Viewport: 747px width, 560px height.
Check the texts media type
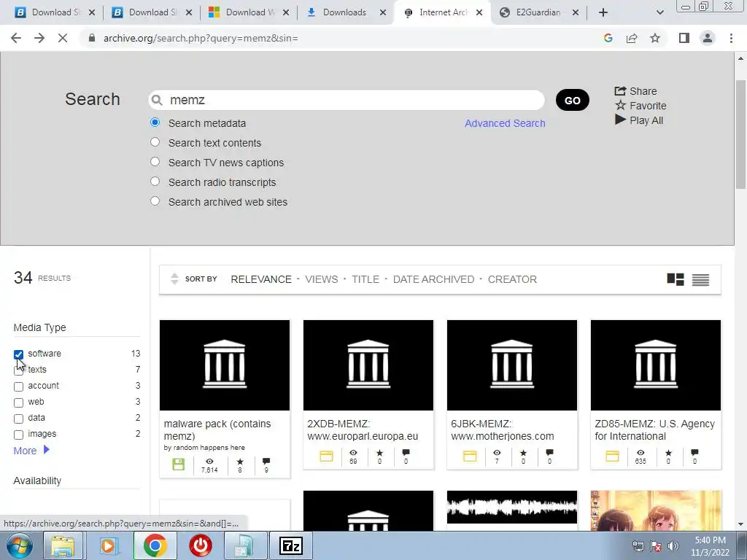point(18,371)
